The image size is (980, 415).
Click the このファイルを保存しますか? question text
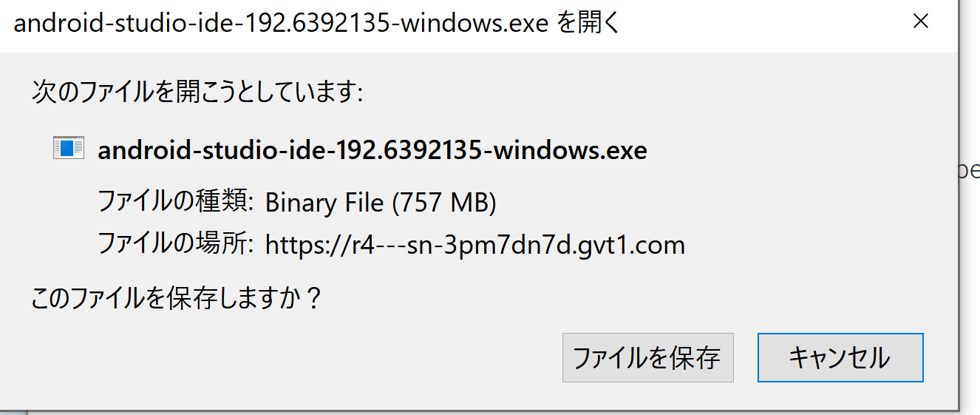point(177,298)
